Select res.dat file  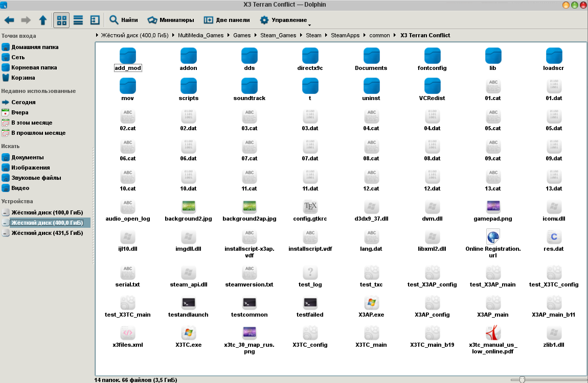[554, 241]
